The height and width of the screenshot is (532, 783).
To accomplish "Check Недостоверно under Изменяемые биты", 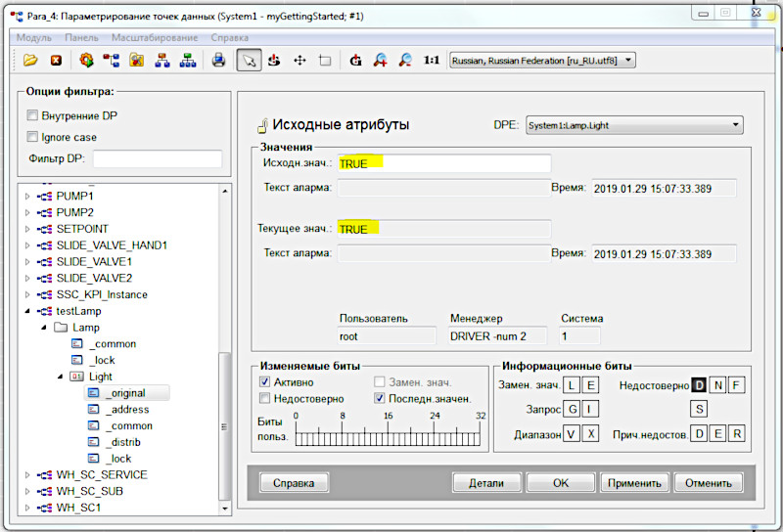I will (264, 398).
